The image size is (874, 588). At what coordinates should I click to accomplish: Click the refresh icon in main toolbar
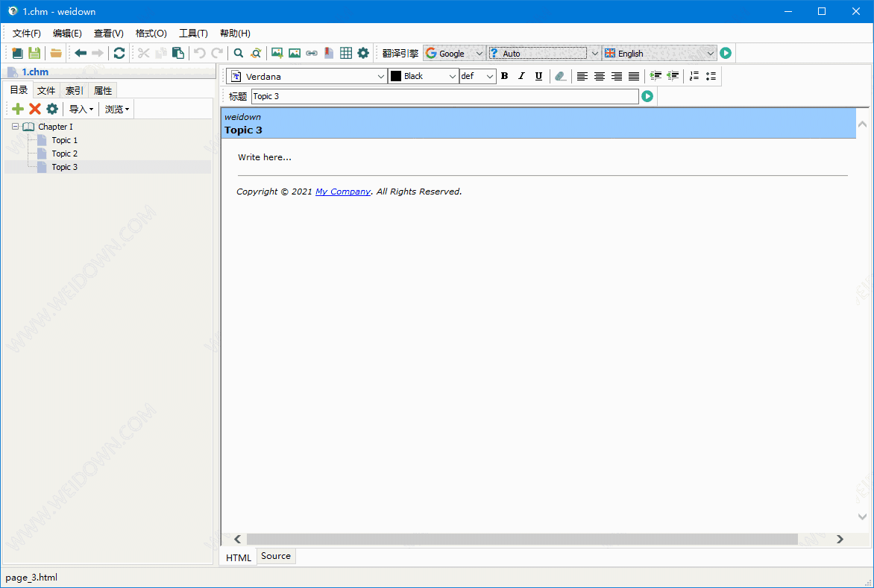click(119, 53)
